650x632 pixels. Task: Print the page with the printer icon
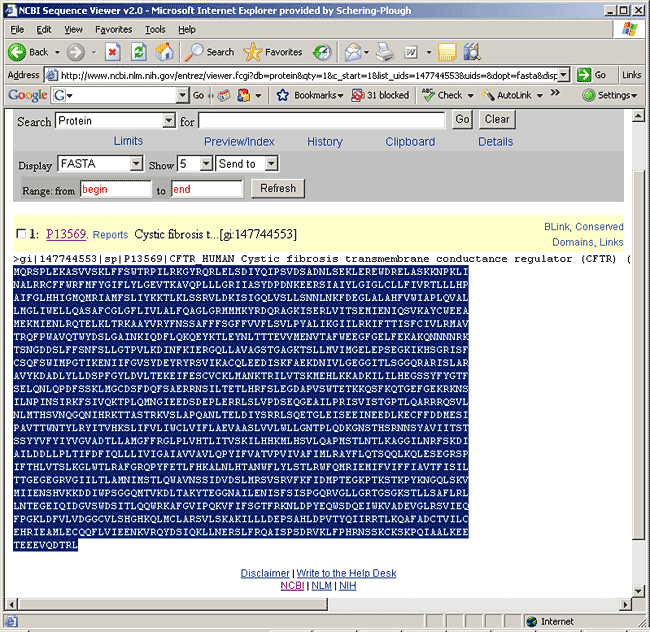pyautogui.click(x=384, y=52)
